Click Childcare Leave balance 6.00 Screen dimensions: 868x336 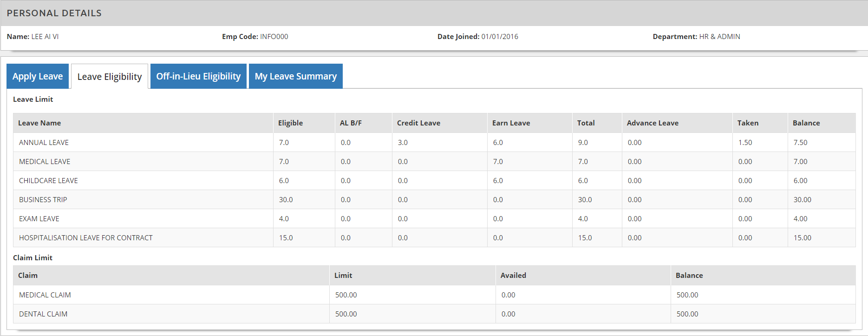tap(801, 181)
